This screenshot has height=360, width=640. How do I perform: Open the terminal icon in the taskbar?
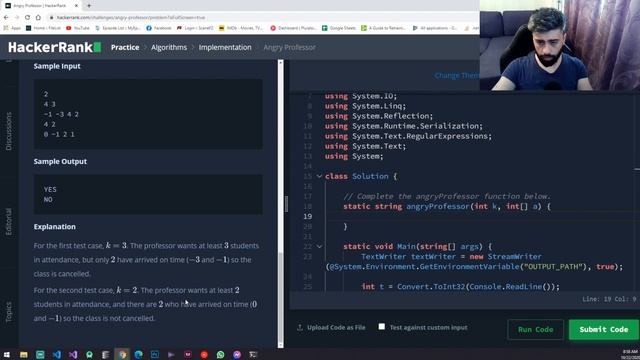[x=253, y=354]
